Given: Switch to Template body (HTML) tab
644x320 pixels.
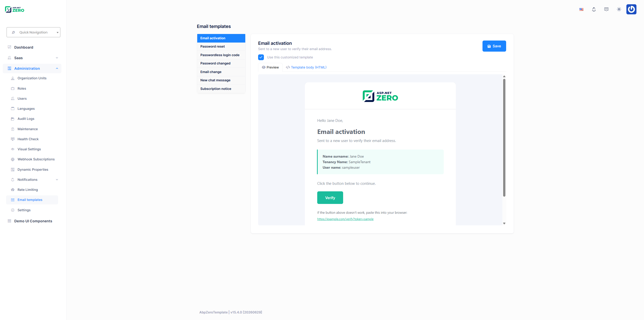Looking at the screenshot, I should (x=306, y=67).
